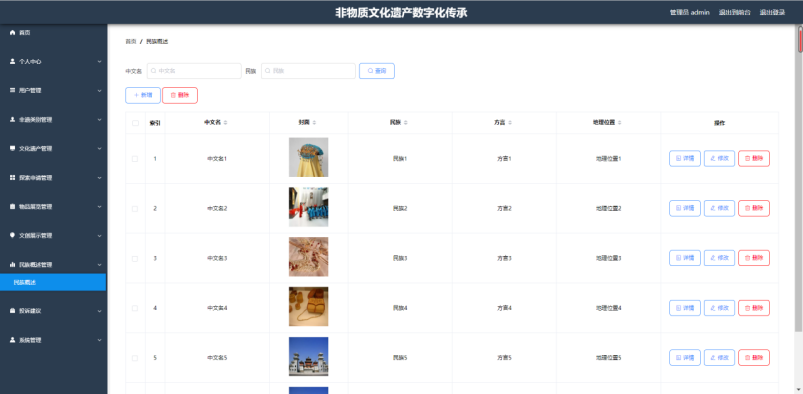Collapse the 民族概述管理 sidebar chevron
The height and width of the screenshot is (394, 803).
99,265
